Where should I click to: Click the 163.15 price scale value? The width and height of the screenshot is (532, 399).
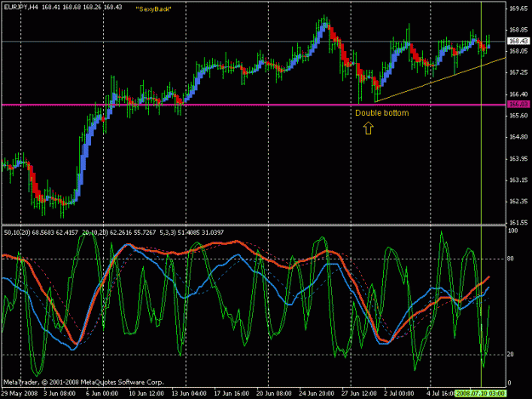coord(518,180)
